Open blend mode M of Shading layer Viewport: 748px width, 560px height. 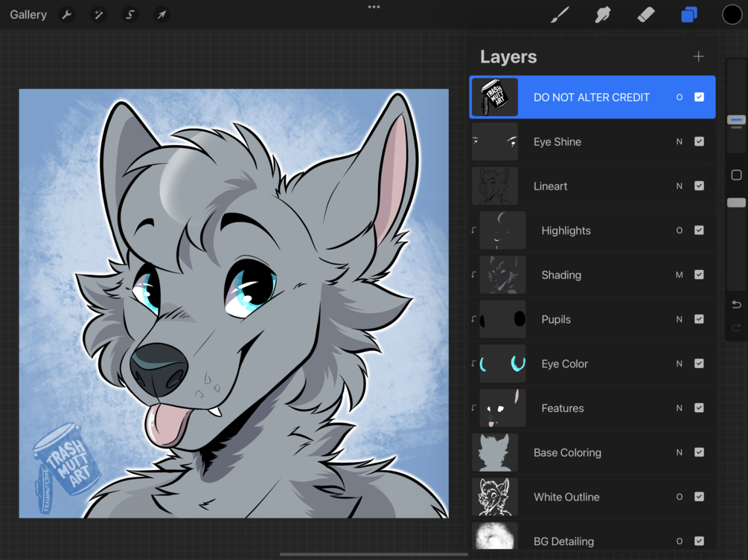[x=680, y=274]
